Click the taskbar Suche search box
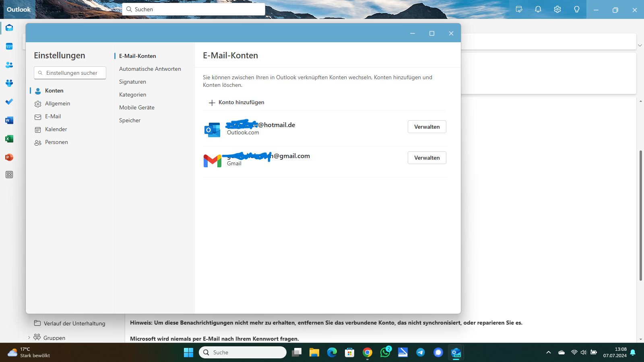 tap(243, 352)
